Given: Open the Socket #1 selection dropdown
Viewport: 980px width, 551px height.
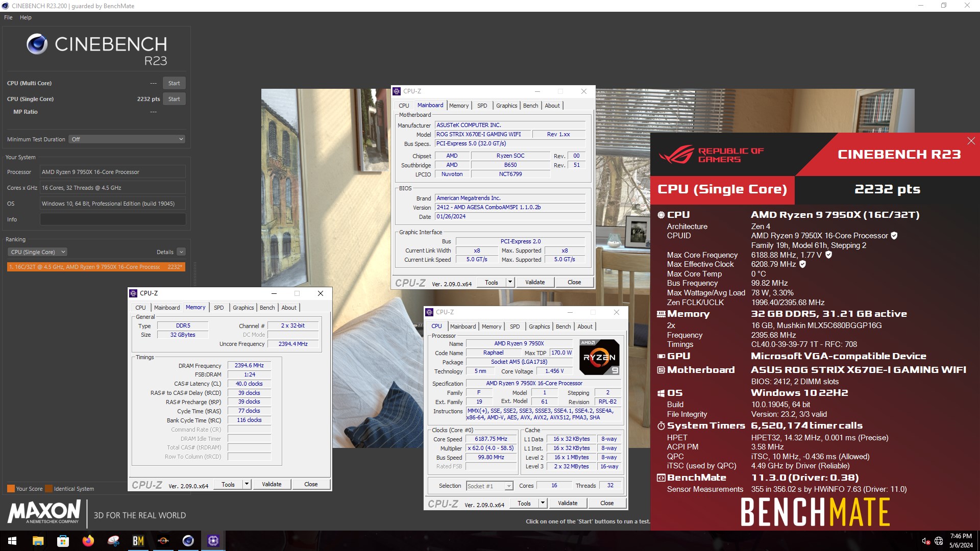Looking at the screenshot, I should 489,486.
